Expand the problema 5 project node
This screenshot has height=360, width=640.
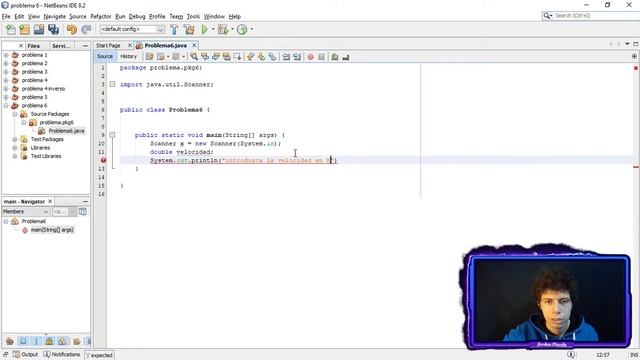pyautogui.click(x=6, y=97)
